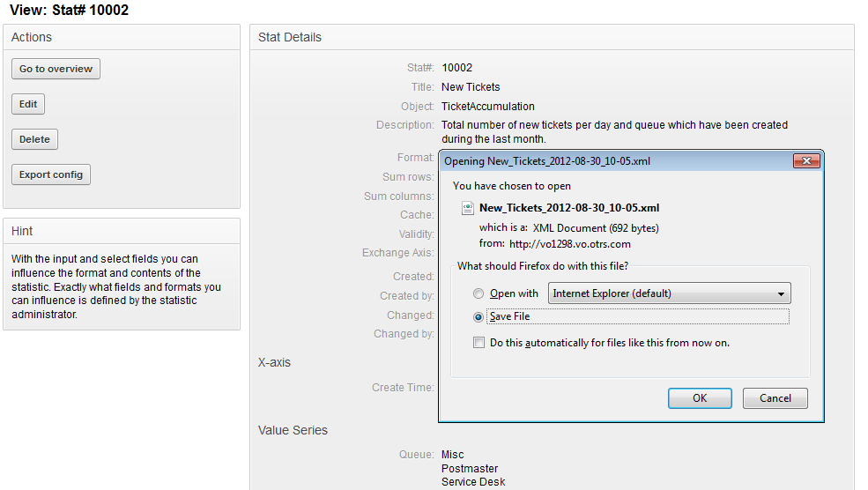The image size is (868, 490).
Task: Click the Stat Details panel header
Action: 290,37
